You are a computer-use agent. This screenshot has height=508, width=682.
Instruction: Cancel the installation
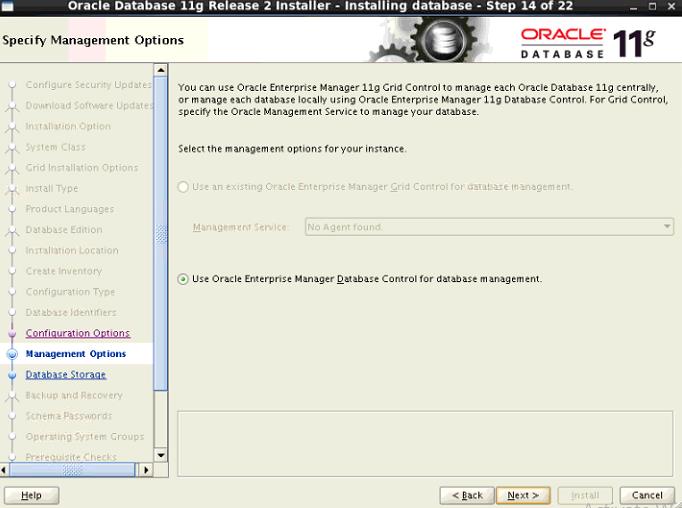click(x=647, y=495)
